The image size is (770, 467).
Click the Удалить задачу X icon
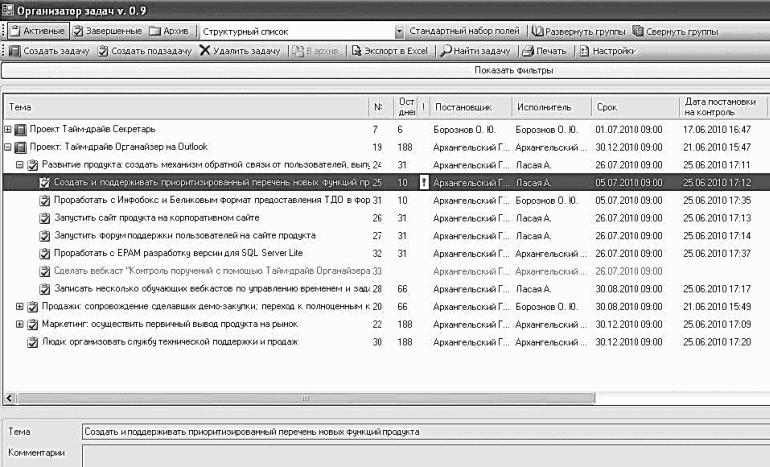coord(205,50)
